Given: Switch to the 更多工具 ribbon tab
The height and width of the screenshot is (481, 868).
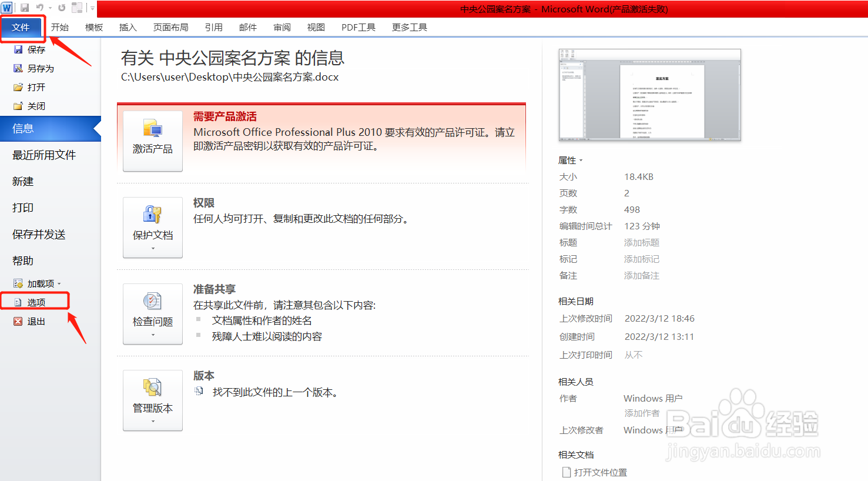Looking at the screenshot, I should pyautogui.click(x=410, y=27).
